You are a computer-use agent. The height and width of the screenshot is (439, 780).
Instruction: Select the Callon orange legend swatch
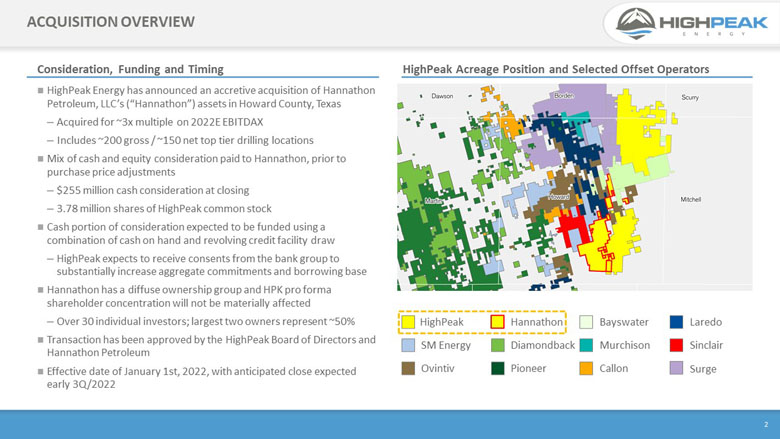[x=586, y=368]
